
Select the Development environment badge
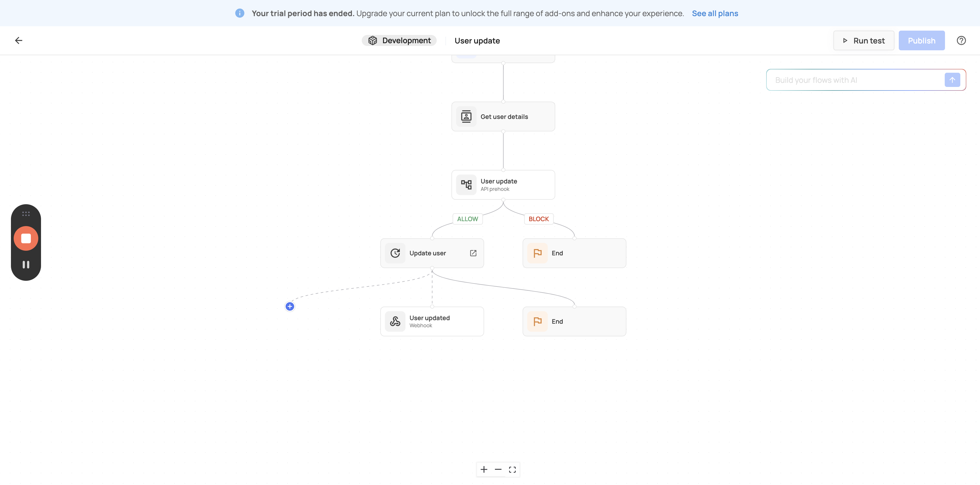[x=399, y=40]
